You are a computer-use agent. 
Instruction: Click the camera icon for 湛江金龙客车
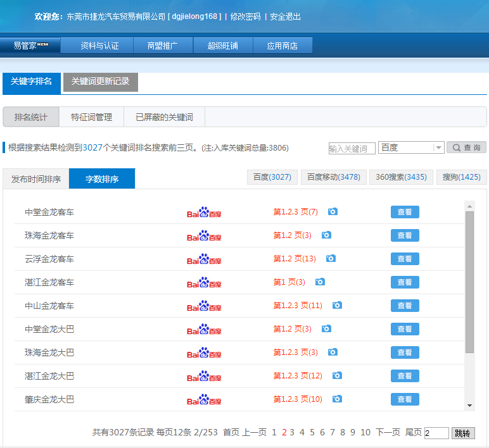[320, 282]
